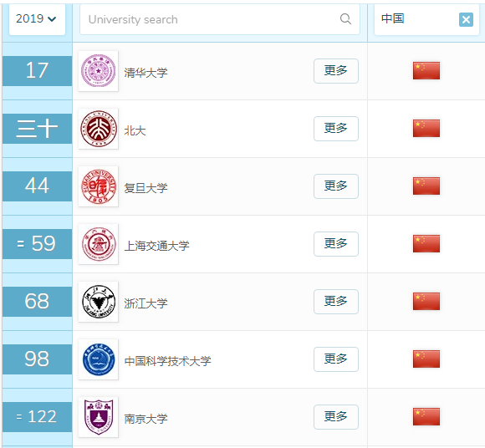This screenshot has width=485, height=448.
Task: Click the 复旦大学 logo
Action: pos(99,186)
